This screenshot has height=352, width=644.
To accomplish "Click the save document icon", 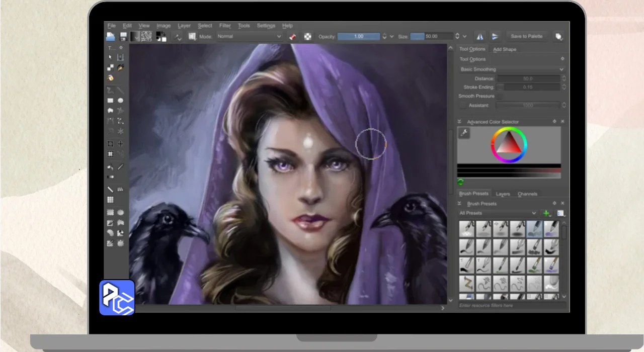I will pos(123,37).
